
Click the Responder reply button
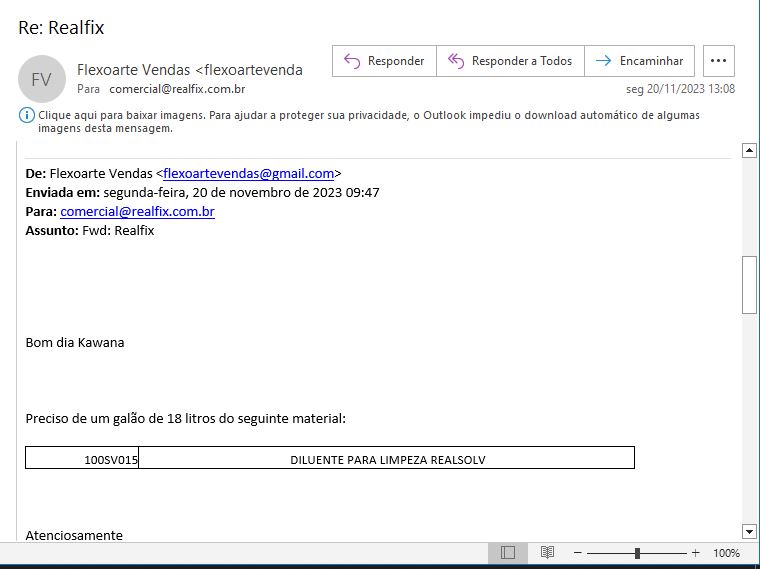coord(384,61)
